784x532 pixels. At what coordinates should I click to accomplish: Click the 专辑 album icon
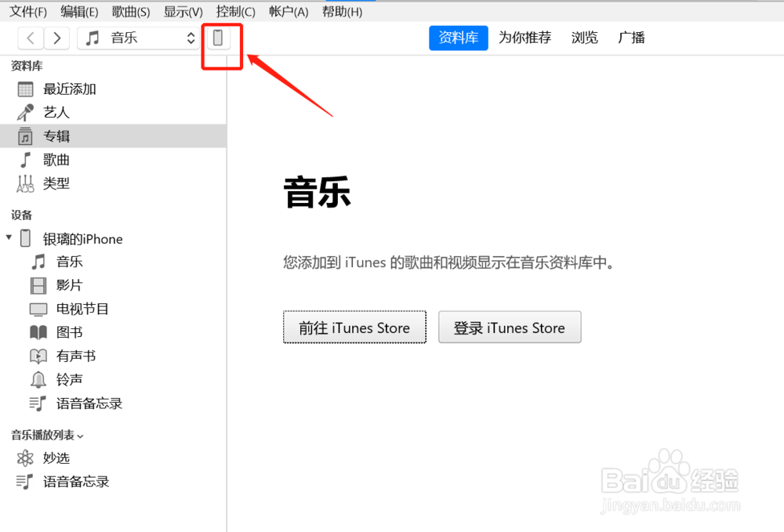25,136
